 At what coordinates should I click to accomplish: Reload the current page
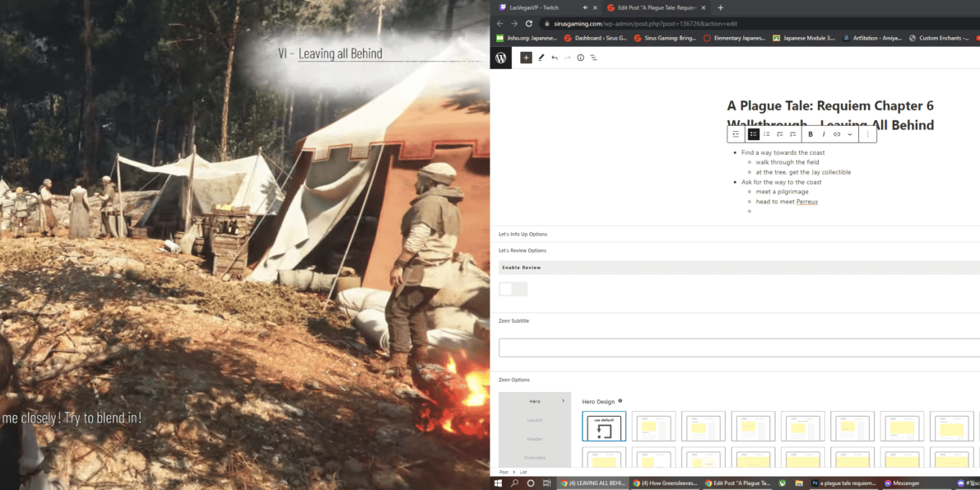pyautogui.click(x=529, y=23)
